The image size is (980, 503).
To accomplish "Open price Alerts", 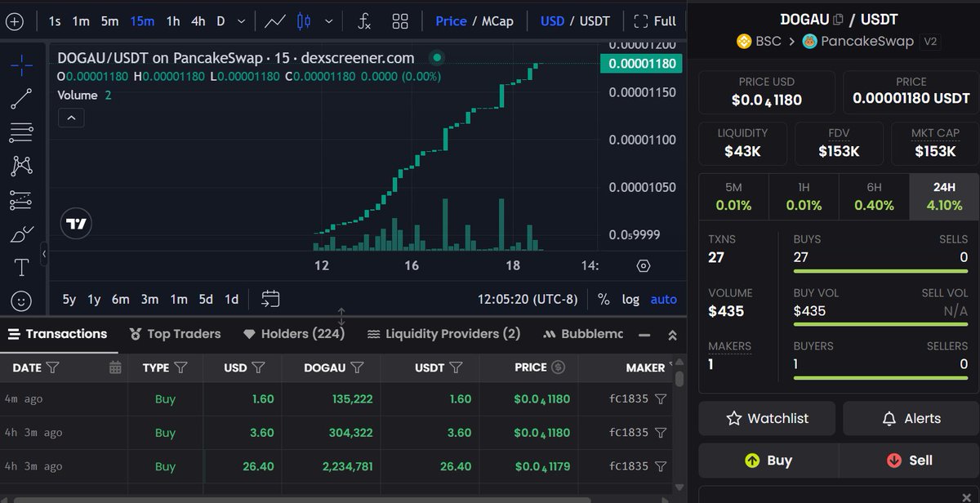I will click(911, 418).
